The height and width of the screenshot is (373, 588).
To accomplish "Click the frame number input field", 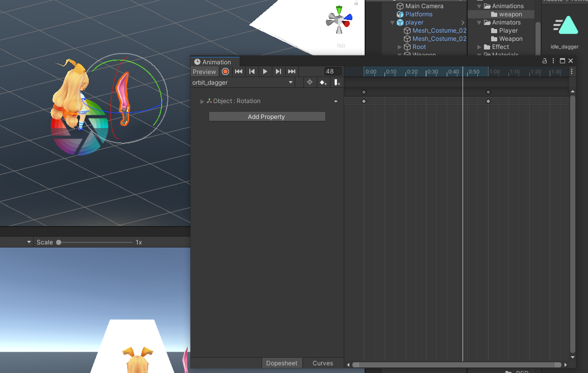I will point(333,72).
